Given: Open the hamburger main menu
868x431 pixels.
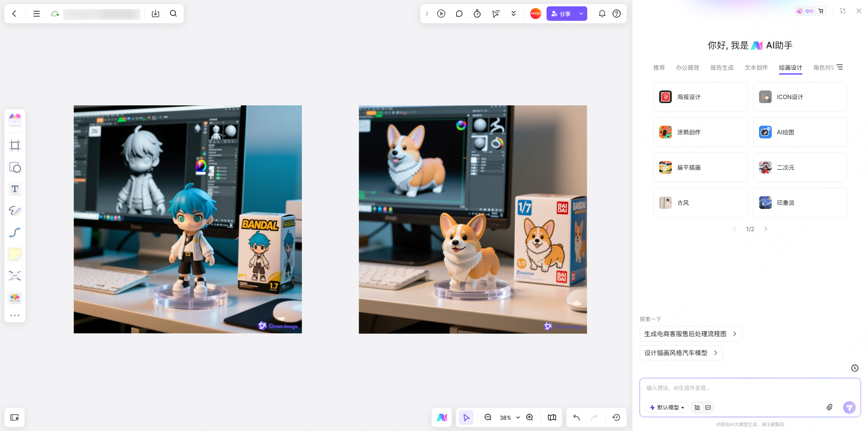Looking at the screenshot, I should tap(37, 14).
